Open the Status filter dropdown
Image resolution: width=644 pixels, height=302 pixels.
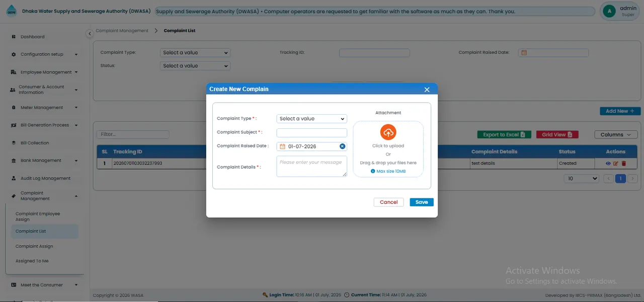coord(195,66)
